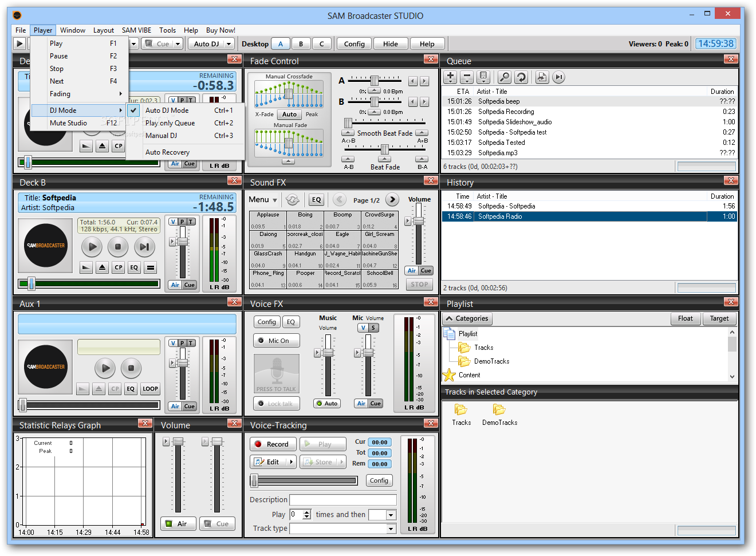Toggle Deck B Cue output
Screen dimensions: 756x556
point(190,285)
